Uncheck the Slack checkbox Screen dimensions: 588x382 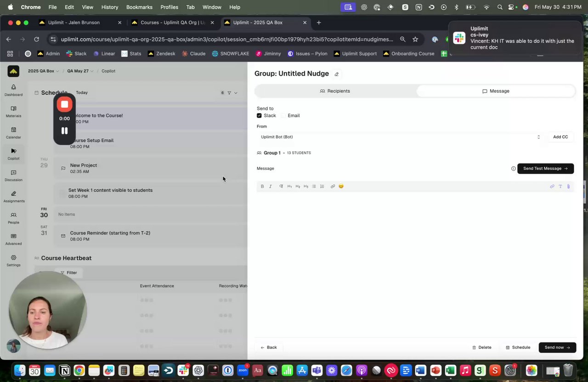259,115
